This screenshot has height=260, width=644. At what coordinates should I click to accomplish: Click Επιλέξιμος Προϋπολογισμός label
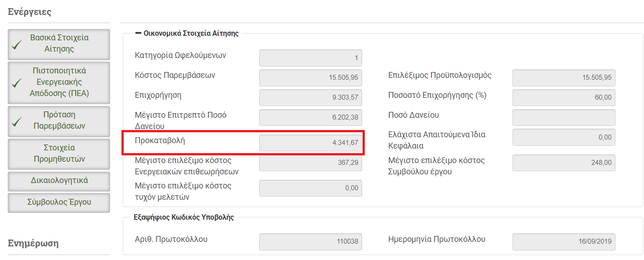pos(440,75)
